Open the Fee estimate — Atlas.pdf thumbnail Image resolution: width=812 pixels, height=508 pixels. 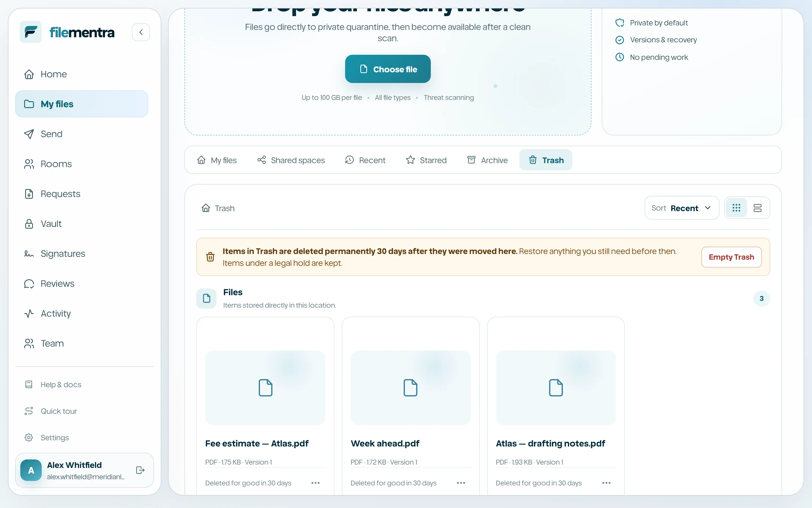[265, 388]
